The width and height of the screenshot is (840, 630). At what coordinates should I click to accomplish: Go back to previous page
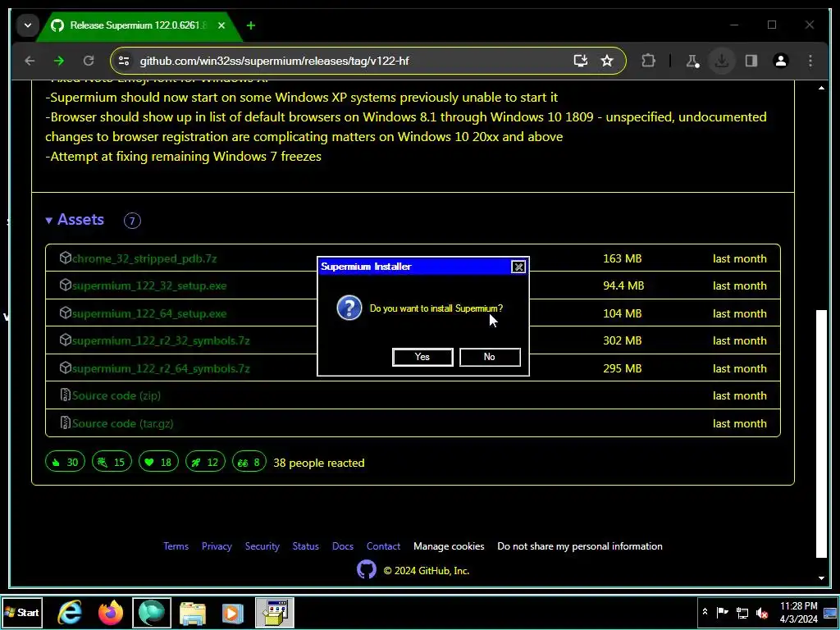(x=30, y=61)
